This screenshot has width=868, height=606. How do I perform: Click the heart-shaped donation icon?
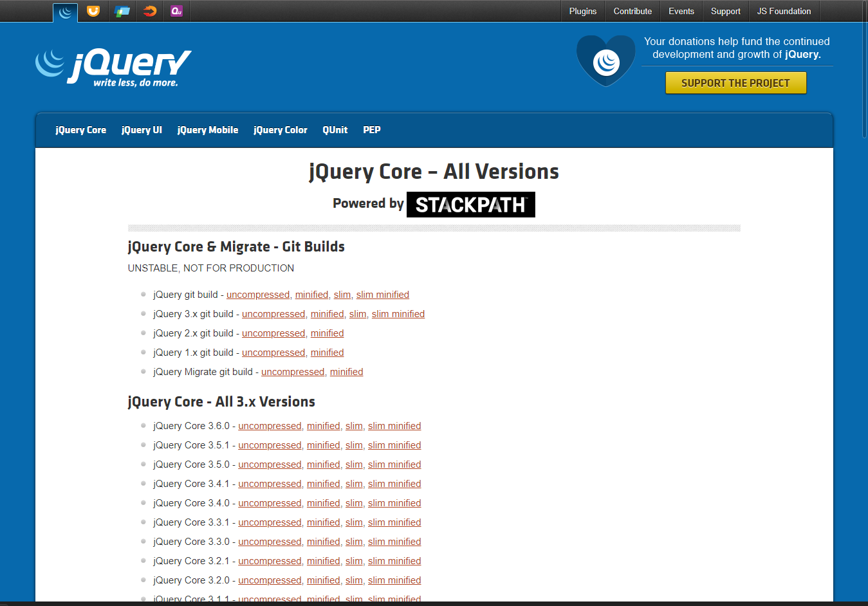pyautogui.click(x=606, y=61)
